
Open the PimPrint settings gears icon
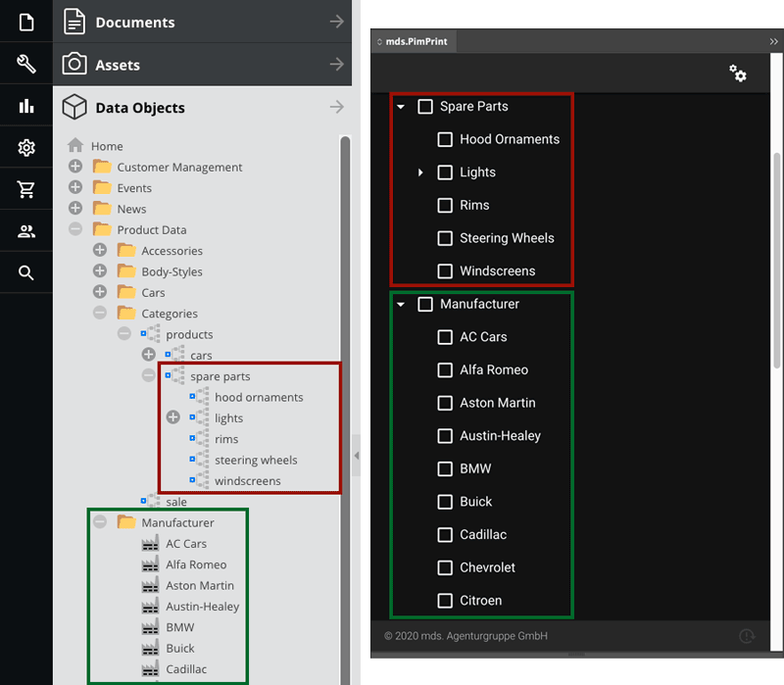[738, 73]
